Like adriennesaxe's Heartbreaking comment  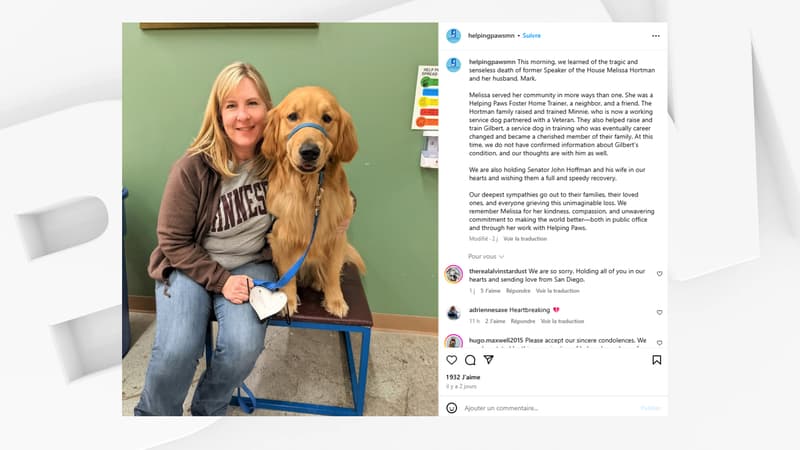point(659,312)
